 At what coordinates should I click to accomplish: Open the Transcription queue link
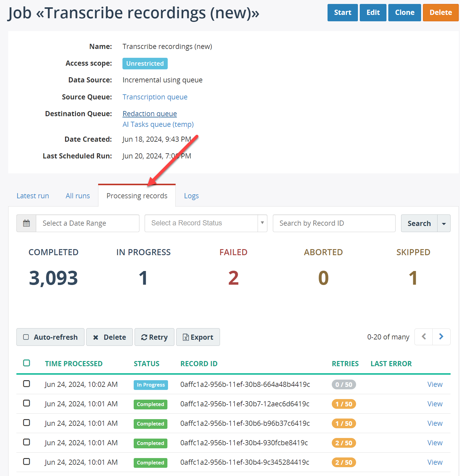click(x=155, y=97)
